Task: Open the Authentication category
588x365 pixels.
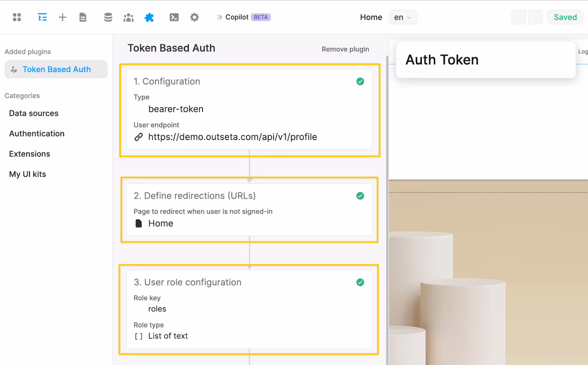Action: pyautogui.click(x=37, y=134)
